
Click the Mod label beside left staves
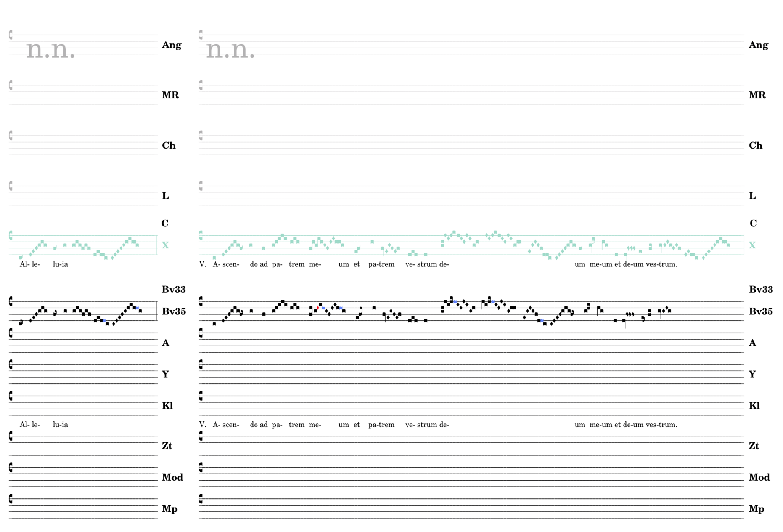(x=172, y=478)
